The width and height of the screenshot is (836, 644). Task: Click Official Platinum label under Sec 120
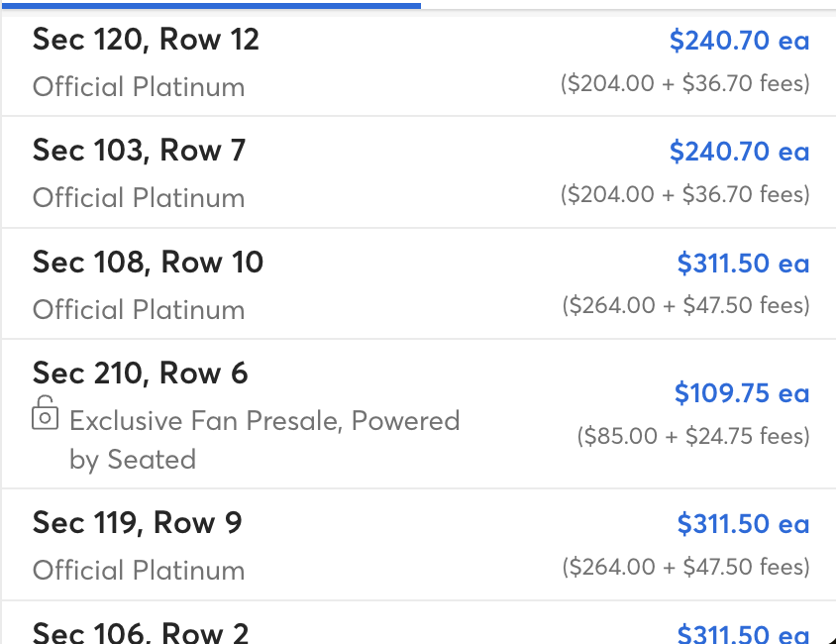tap(139, 87)
